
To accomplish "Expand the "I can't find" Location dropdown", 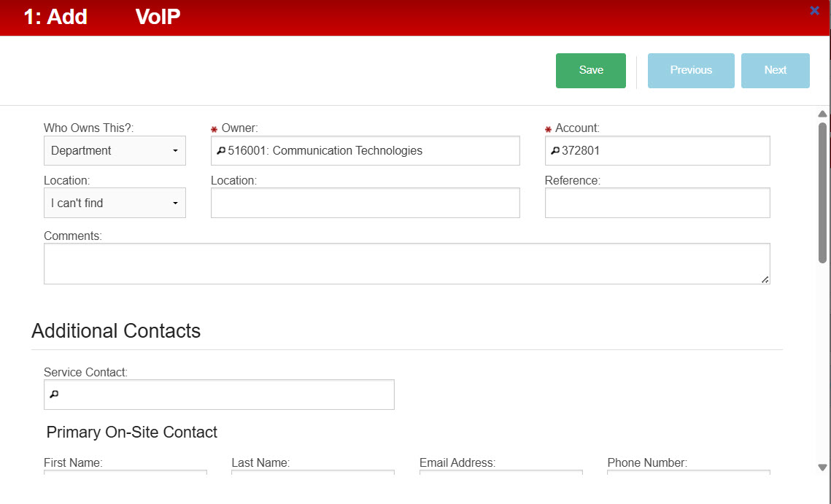I will tap(115, 203).
